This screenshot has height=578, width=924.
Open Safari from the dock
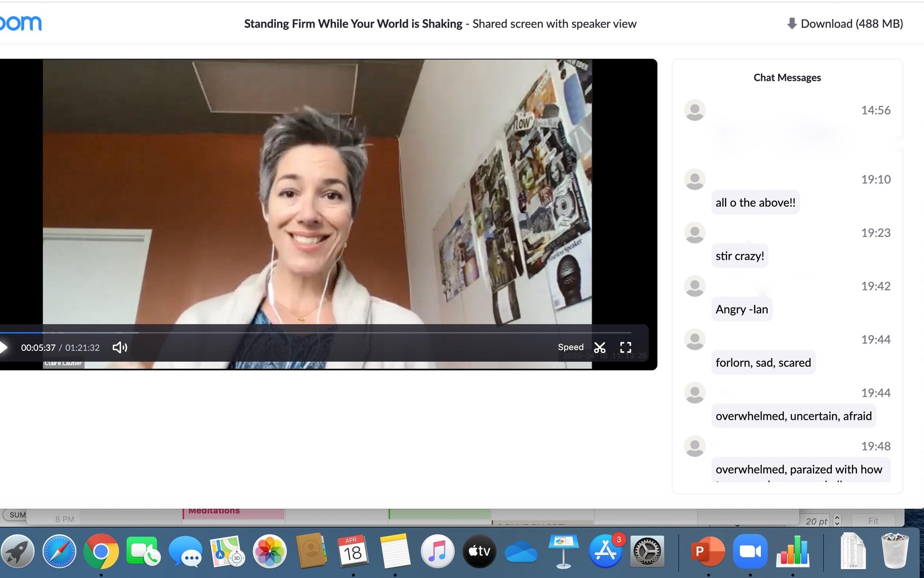(59, 552)
